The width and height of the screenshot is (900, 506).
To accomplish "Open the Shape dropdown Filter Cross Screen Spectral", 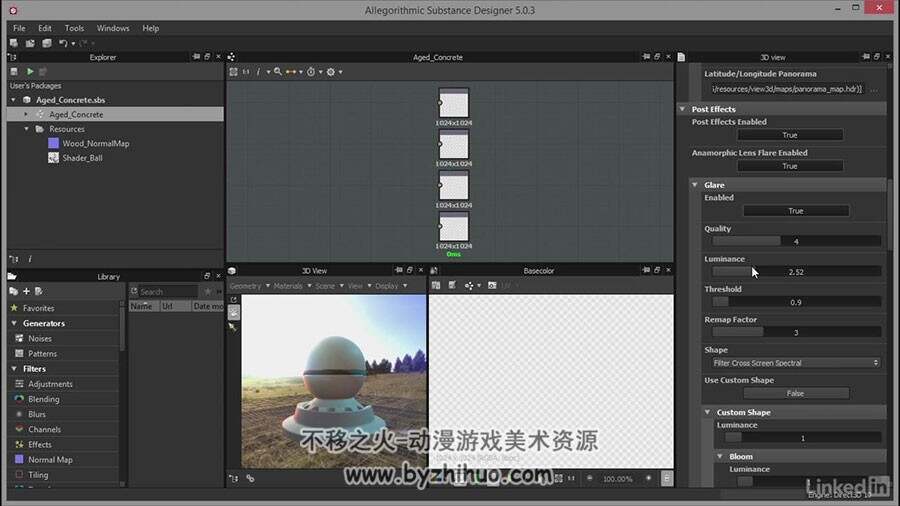I will [x=796, y=363].
